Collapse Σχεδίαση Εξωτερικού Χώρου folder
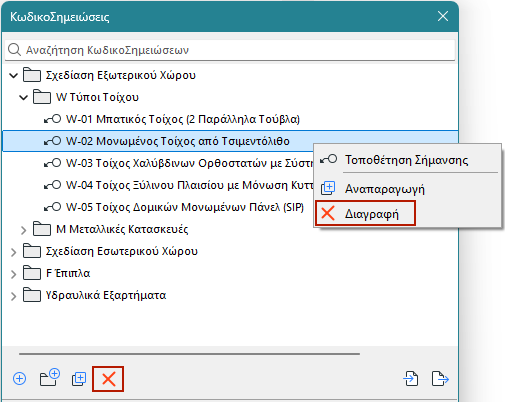The image size is (505, 402). (x=13, y=75)
